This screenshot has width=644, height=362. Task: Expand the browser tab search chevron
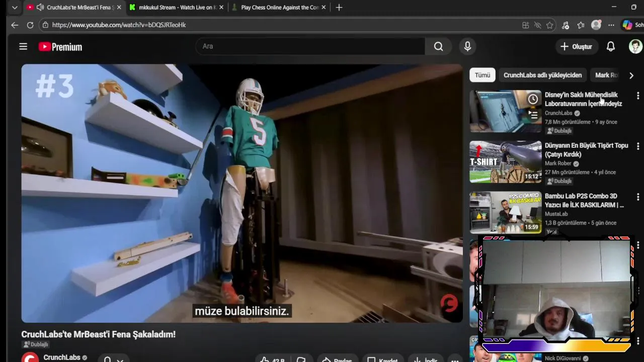point(15,8)
